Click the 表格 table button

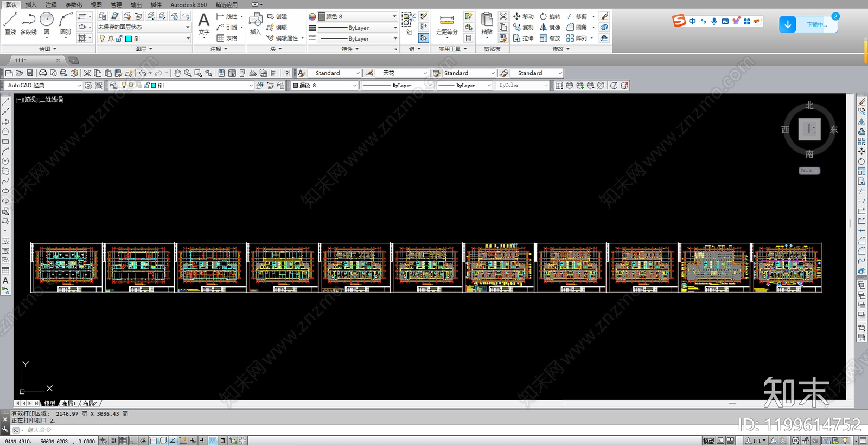pos(227,38)
